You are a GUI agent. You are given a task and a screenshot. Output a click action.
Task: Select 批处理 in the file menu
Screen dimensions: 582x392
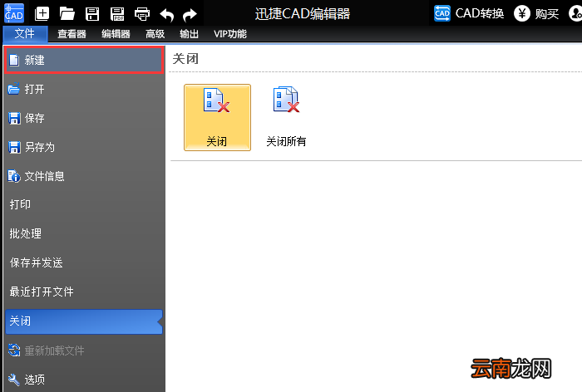(x=84, y=233)
